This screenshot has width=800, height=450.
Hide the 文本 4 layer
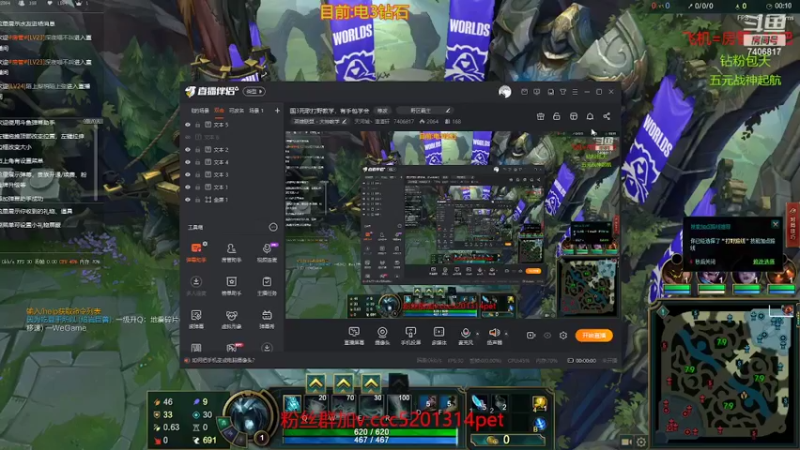188,162
